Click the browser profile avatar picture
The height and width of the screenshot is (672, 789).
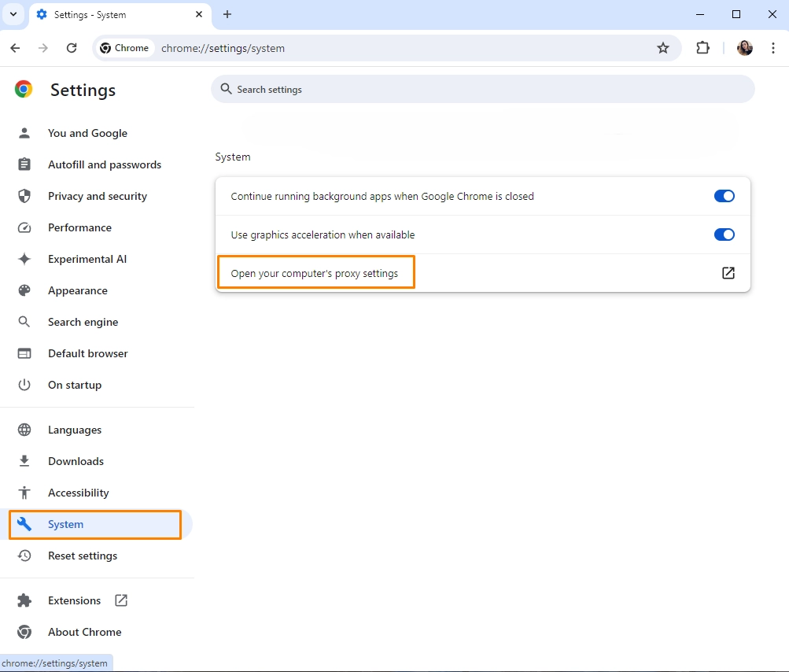pyautogui.click(x=744, y=48)
